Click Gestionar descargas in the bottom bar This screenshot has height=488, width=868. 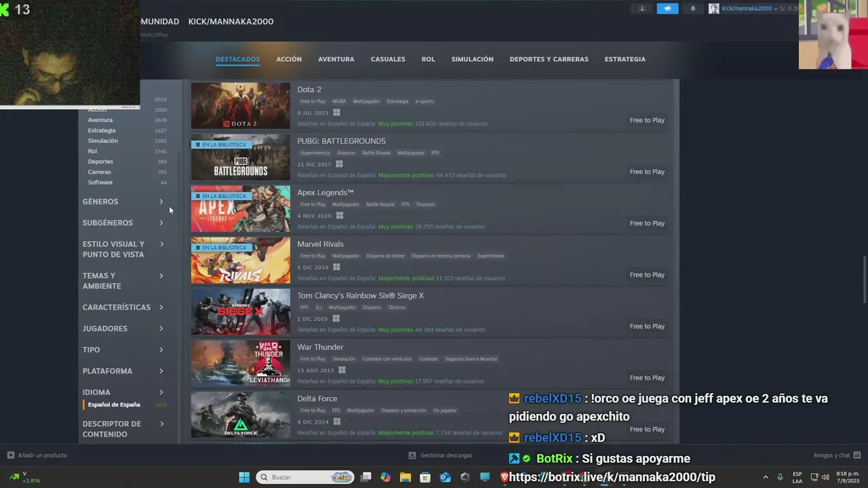(x=446, y=455)
